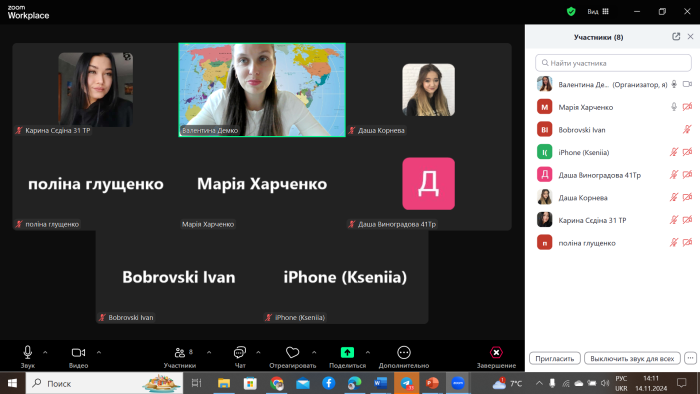The image size is (700, 394).
Task: Click muted mic icon for iPhone (Kseniia)
Action: [674, 152]
